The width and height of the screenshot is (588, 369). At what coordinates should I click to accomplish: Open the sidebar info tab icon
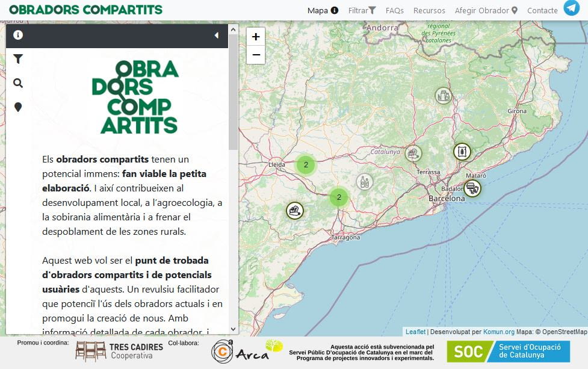(18, 36)
